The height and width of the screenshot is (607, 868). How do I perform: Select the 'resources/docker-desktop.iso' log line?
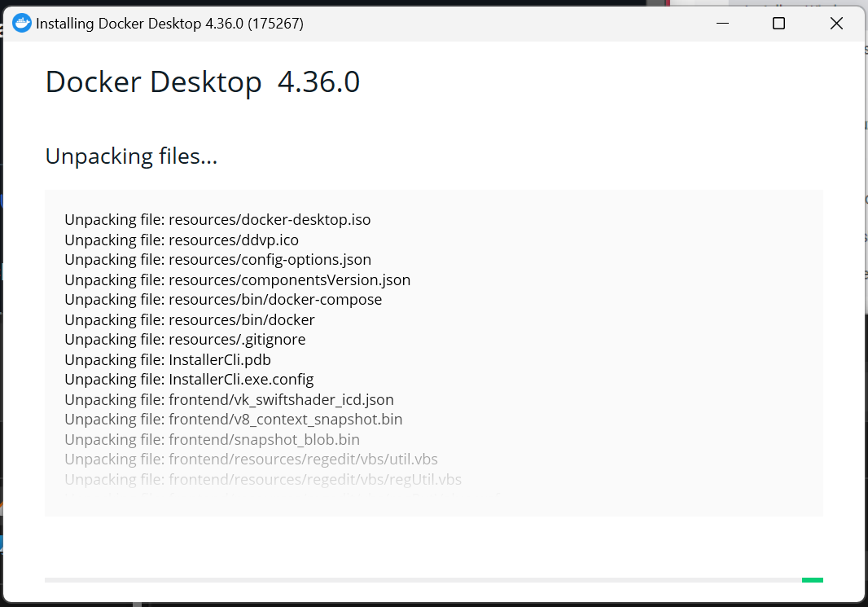tap(217, 220)
